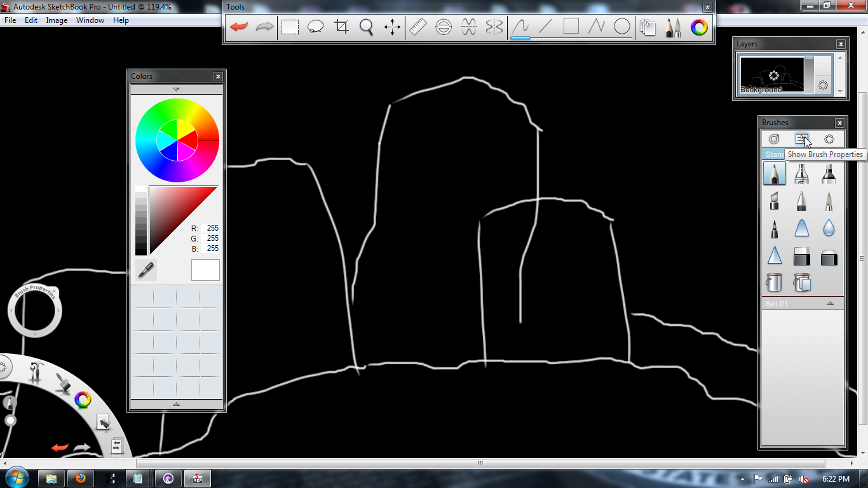Click Show Brush Properties icon

pyautogui.click(x=802, y=139)
